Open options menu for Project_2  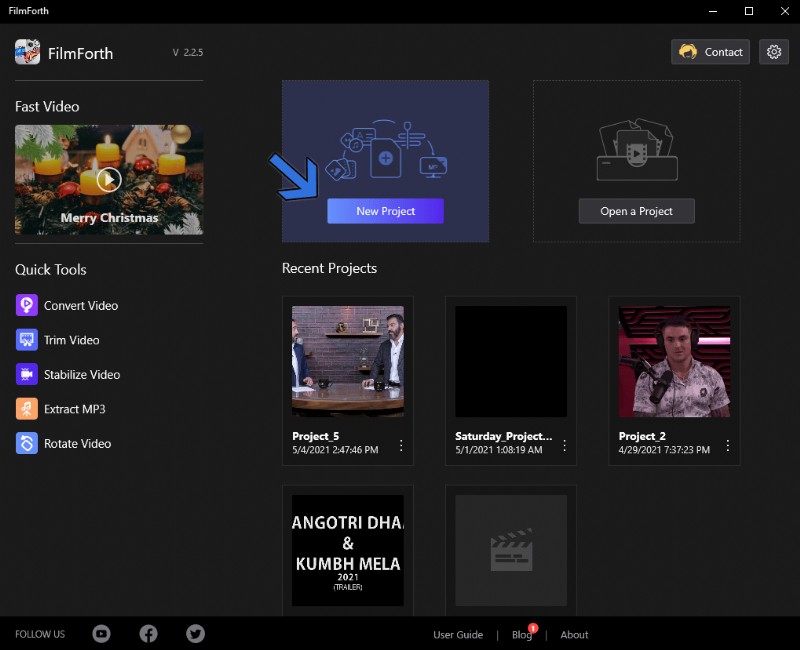pos(727,446)
